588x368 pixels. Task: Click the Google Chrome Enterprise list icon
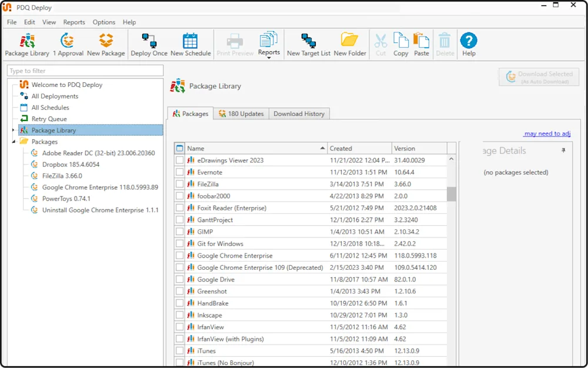(191, 256)
